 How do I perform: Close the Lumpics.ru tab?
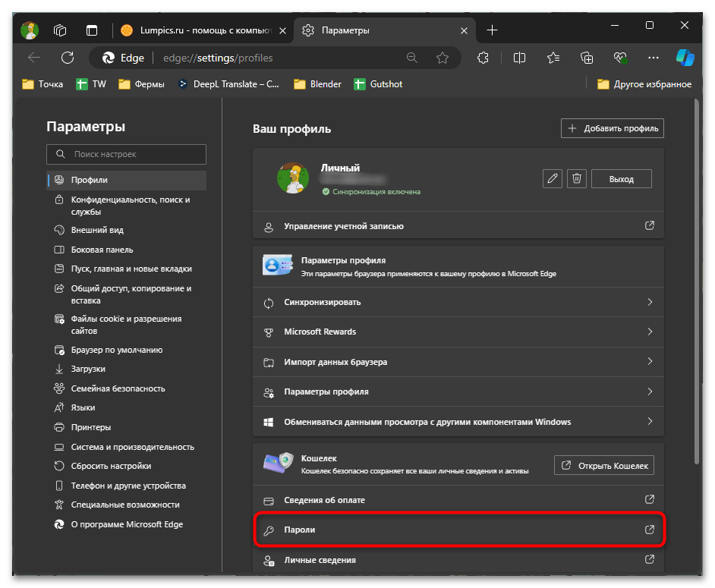click(x=282, y=30)
